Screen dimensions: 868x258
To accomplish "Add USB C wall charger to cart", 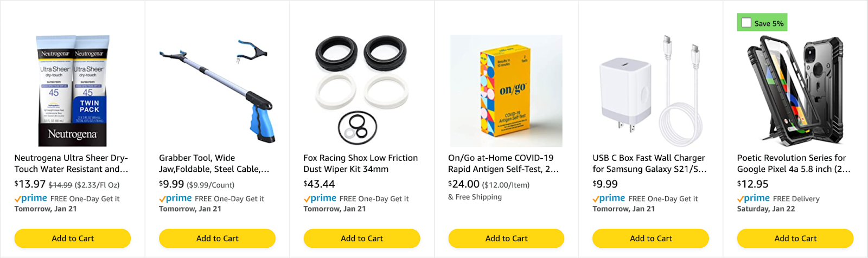I will (x=651, y=238).
